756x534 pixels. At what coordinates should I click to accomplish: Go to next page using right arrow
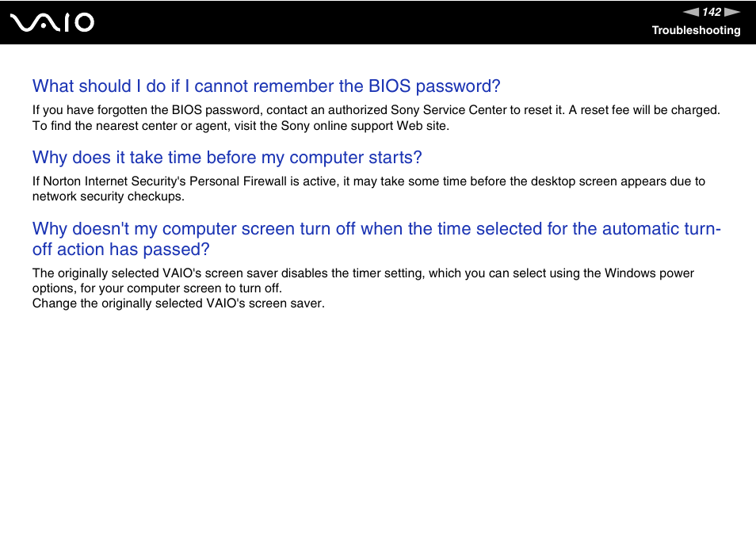tap(732, 12)
